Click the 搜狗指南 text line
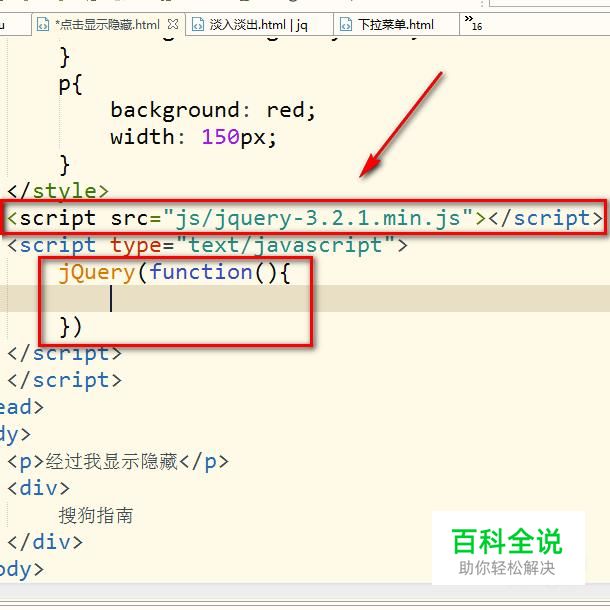The height and width of the screenshot is (610, 610). tap(96, 515)
